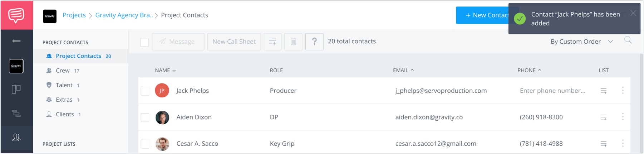Select Project Contacts in sidebar
644x154 pixels.
(81, 56)
